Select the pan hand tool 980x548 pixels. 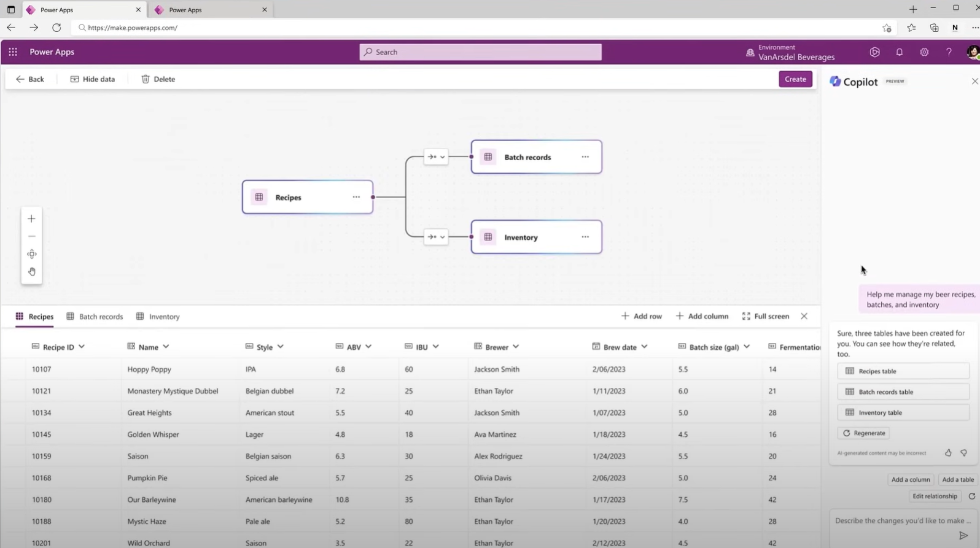click(31, 272)
